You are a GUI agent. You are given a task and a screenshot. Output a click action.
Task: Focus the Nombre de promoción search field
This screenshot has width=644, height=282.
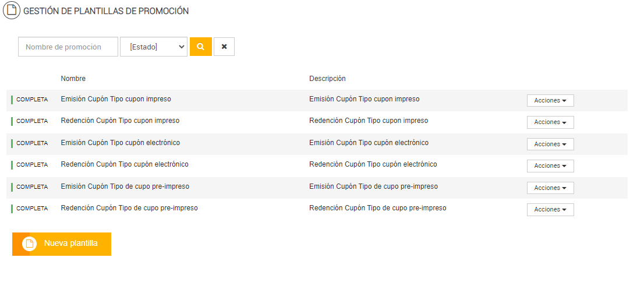[68, 47]
